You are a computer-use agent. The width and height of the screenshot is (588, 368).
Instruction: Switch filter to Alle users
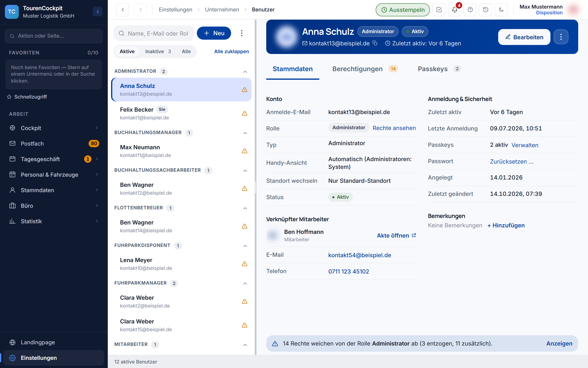click(x=186, y=51)
